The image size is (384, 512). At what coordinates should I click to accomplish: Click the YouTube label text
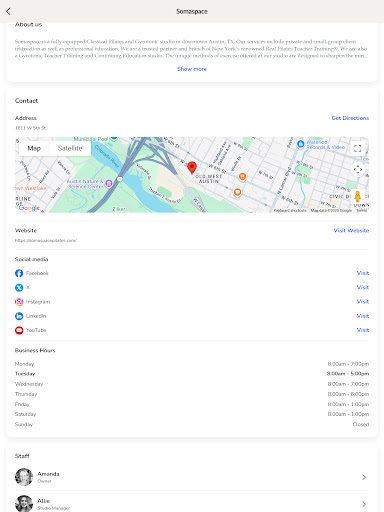[36, 330]
